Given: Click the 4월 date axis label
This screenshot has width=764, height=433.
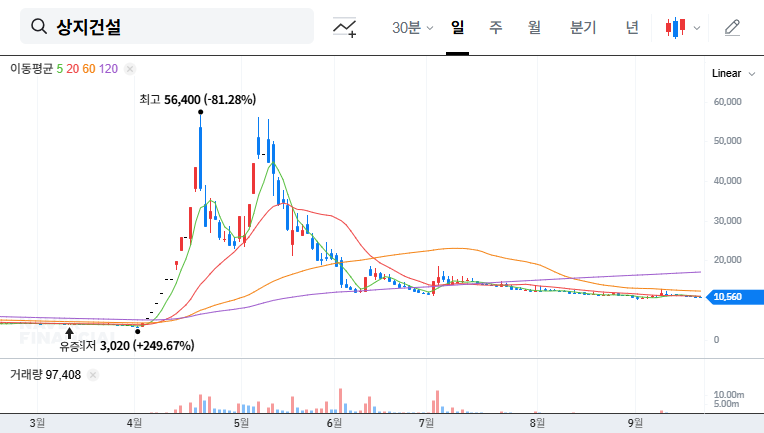Looking at the screenshot, I should tap(134, 423).
